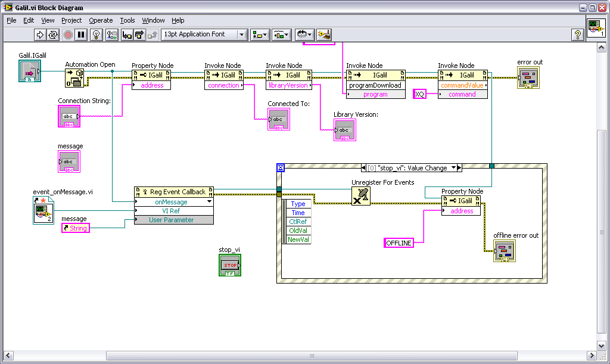Click the onMessage event dropdown arrow

tap(209, 202)
